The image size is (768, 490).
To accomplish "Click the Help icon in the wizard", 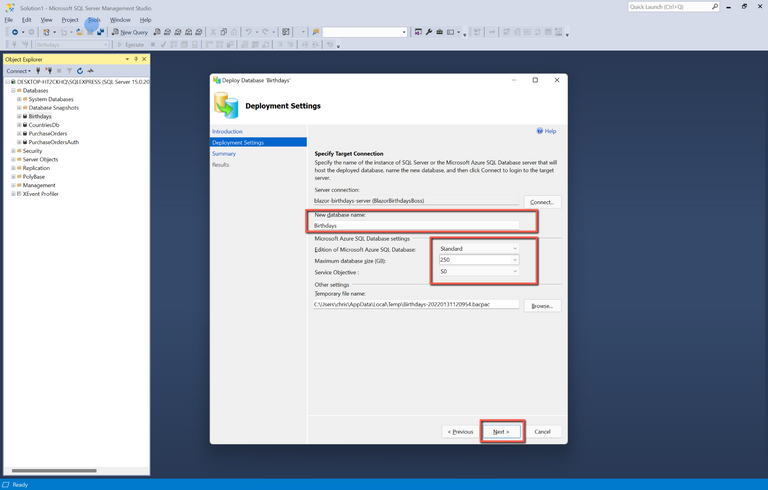I will (546, 131).
